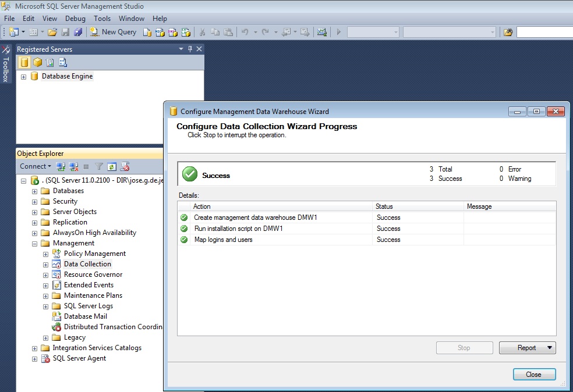Select Reporting Services icon in Registered Servers
The height and width of the screenshot is (392, 573).
pos(50,62)
